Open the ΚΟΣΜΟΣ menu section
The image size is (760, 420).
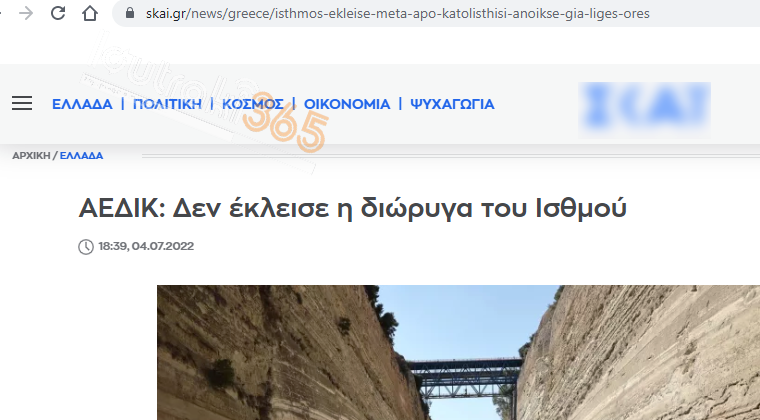[x=253, y=104]
